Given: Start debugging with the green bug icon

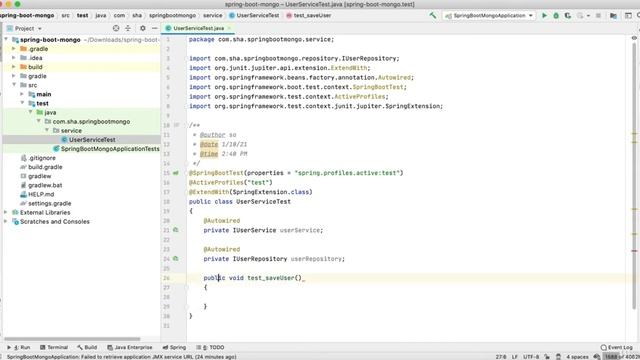Looking at the screenshot, I should (x=556, y=16).
